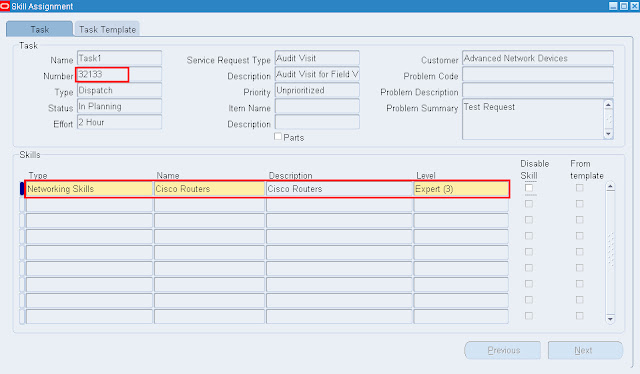Click the Effort field 2 Hour

[x=119, y=122]
